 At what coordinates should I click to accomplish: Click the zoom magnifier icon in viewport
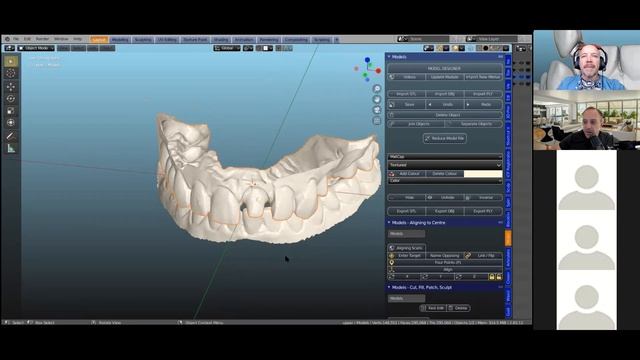377,89
